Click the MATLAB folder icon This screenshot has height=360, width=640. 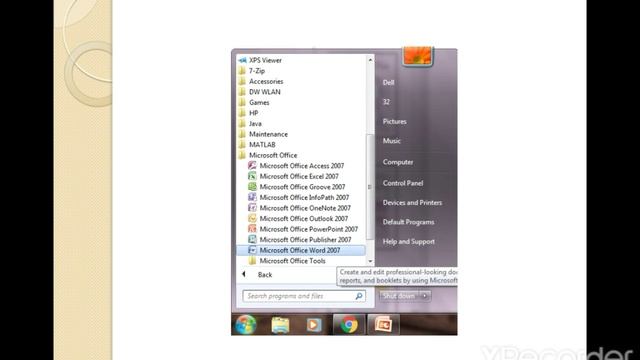[242, 145]
